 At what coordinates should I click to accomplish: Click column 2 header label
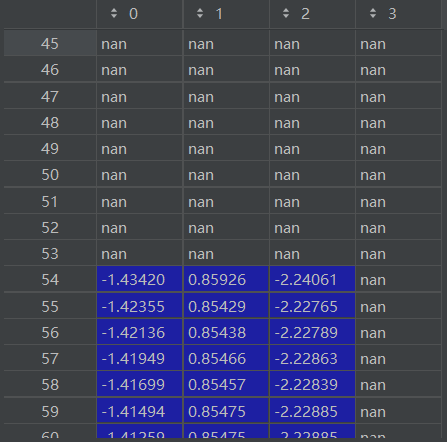[305, 14]
